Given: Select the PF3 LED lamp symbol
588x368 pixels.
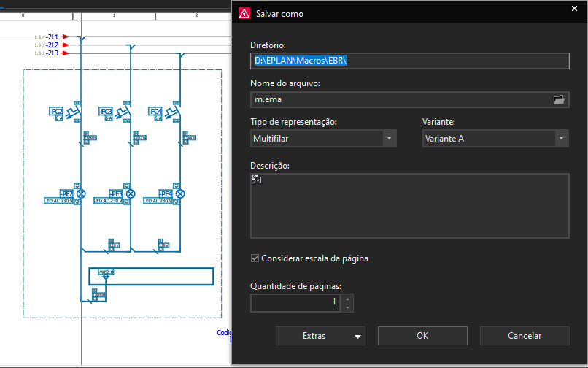Looking at the screenshot, I should pyautogui.click(x=131, y=193).
